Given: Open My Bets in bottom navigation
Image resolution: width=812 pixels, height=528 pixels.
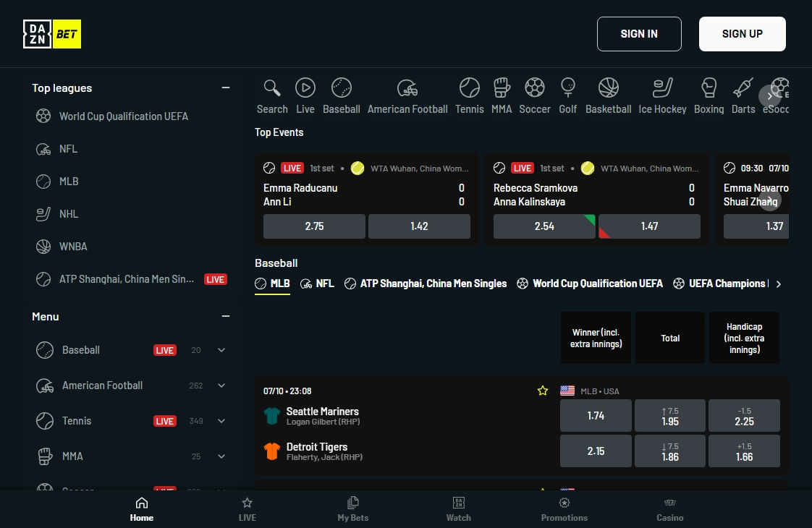Looking at the screenshot, I should 352,509.
